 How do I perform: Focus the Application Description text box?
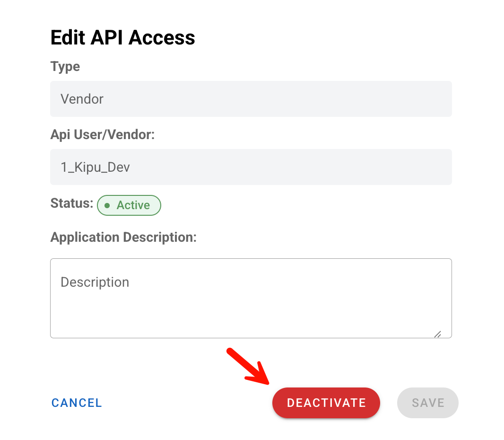[251, 298]
